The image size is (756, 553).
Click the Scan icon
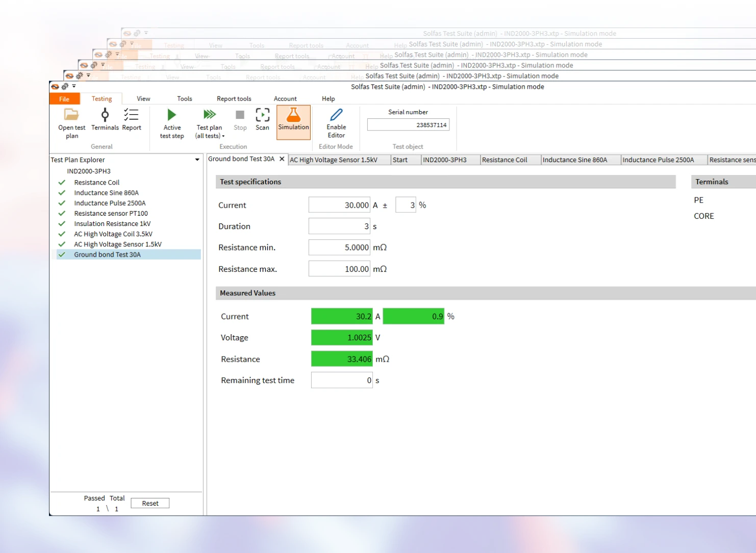263,115
